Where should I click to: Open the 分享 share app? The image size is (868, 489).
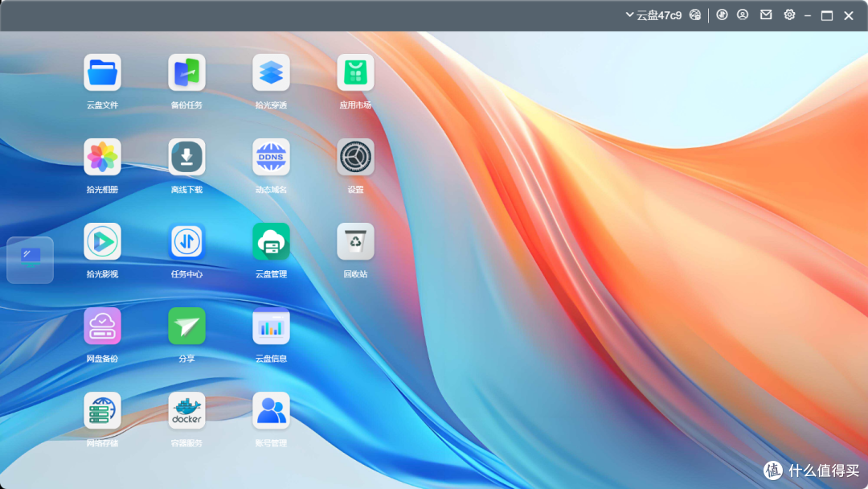[186, 327]
